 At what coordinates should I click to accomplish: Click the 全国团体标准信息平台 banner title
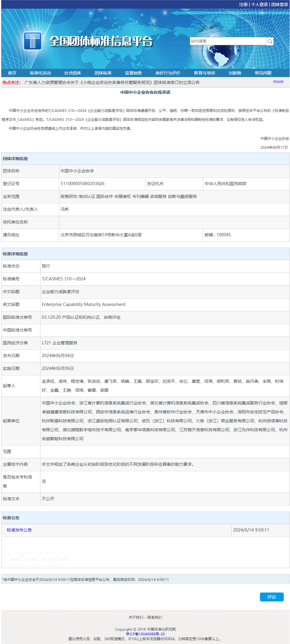point(101,41)
